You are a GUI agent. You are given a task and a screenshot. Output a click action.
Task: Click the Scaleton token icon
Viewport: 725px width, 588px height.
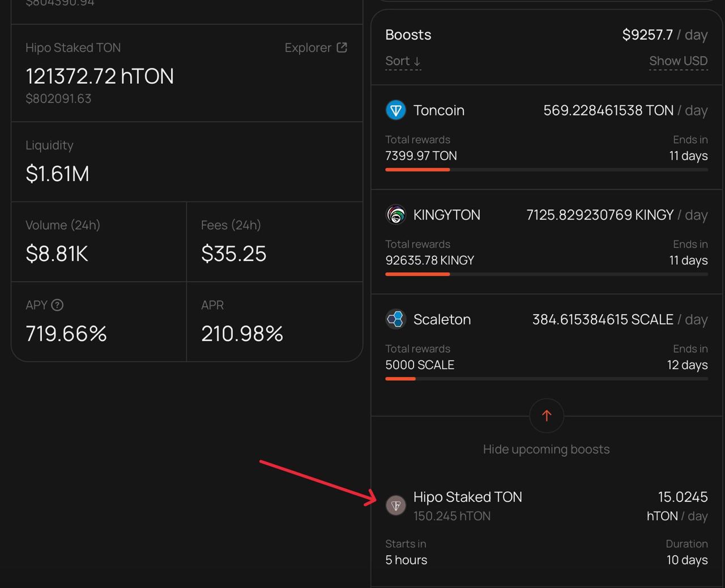(396, 319)
